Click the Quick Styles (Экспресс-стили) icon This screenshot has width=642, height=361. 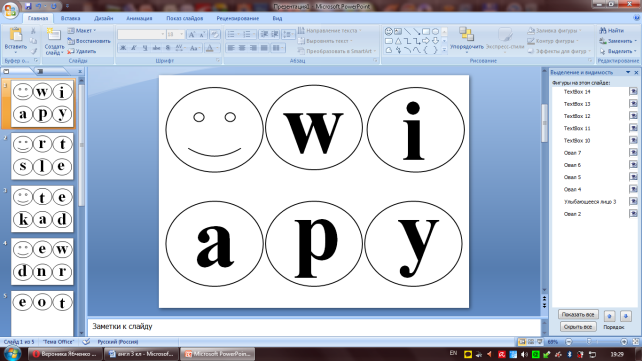tap(505, 34)
